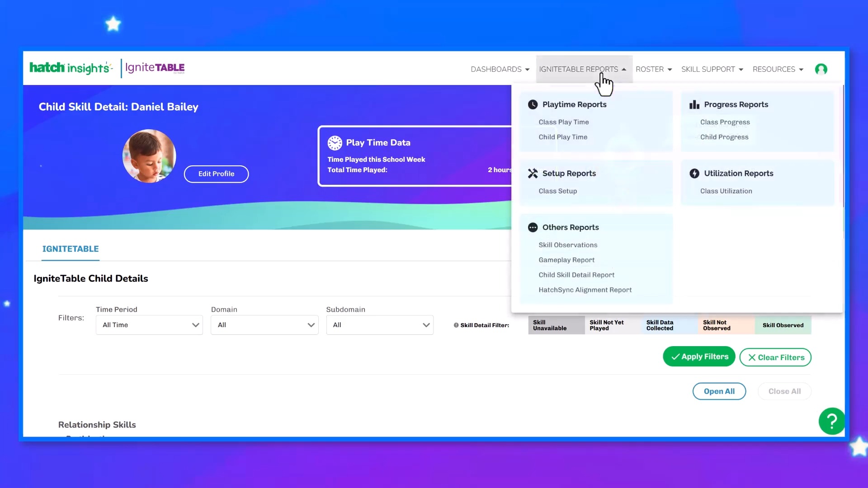The image size is (868, 488).
Task: Click the Progress Reports bar chart icon
Action: coord(694,104)
